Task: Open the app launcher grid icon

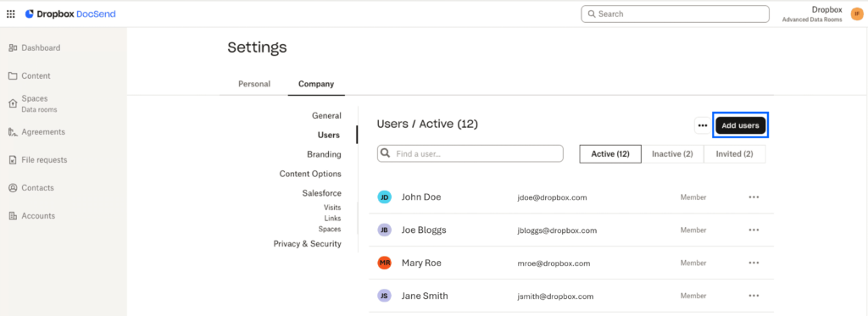Action: pos(10,14)
